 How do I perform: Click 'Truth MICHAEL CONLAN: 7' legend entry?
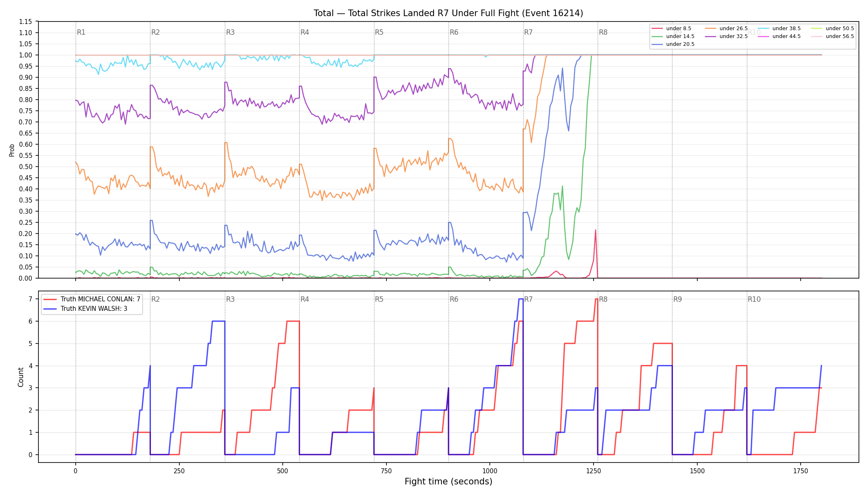pyautogui.click(x=92, y=299)
